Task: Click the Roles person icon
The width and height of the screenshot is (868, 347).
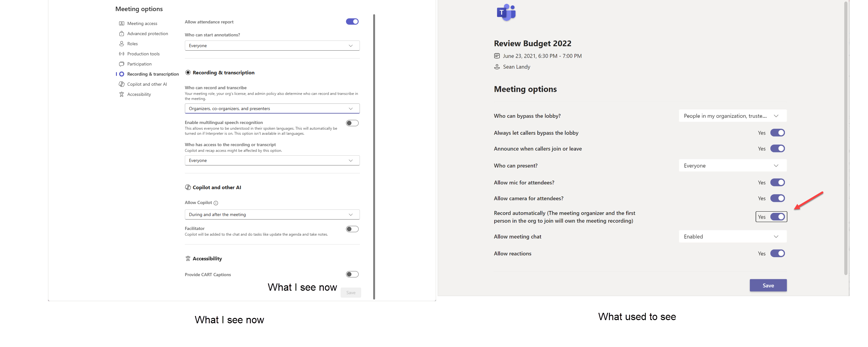Action: pos(122,44)
